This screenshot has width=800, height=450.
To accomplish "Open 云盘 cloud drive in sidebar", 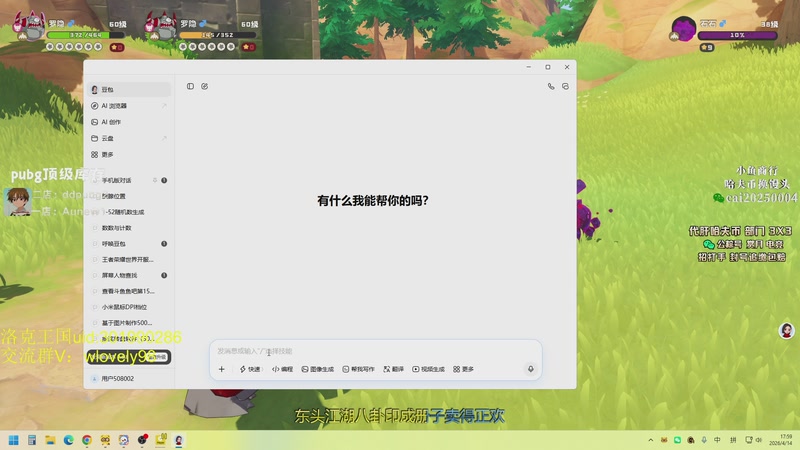I will coord(129,138).
